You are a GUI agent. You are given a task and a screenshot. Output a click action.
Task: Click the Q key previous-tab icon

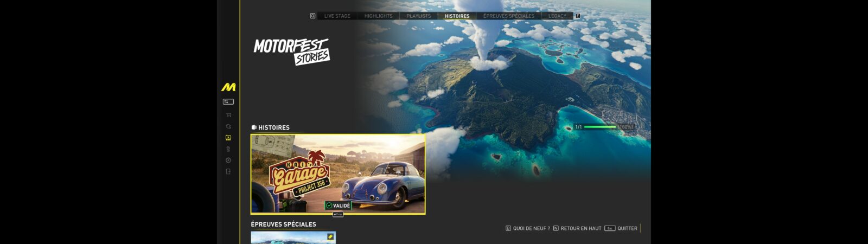click(x=312, y=16)
